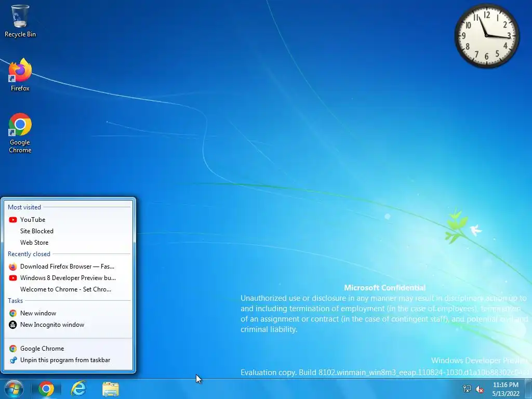Click the Show desktop strip
Image resolution: width=532 pixels, height=399 pixels.
528,389
